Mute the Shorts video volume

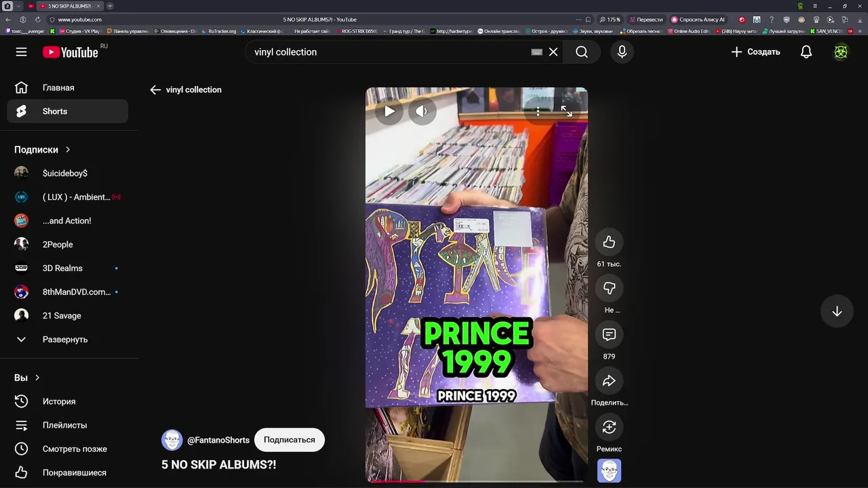(422, 111)
